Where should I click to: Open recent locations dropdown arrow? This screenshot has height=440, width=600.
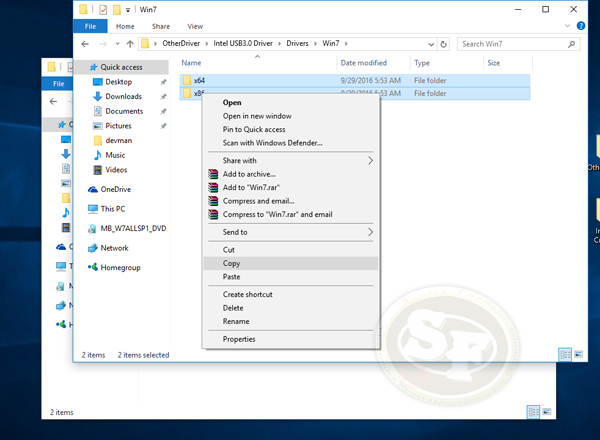[117, 44]
